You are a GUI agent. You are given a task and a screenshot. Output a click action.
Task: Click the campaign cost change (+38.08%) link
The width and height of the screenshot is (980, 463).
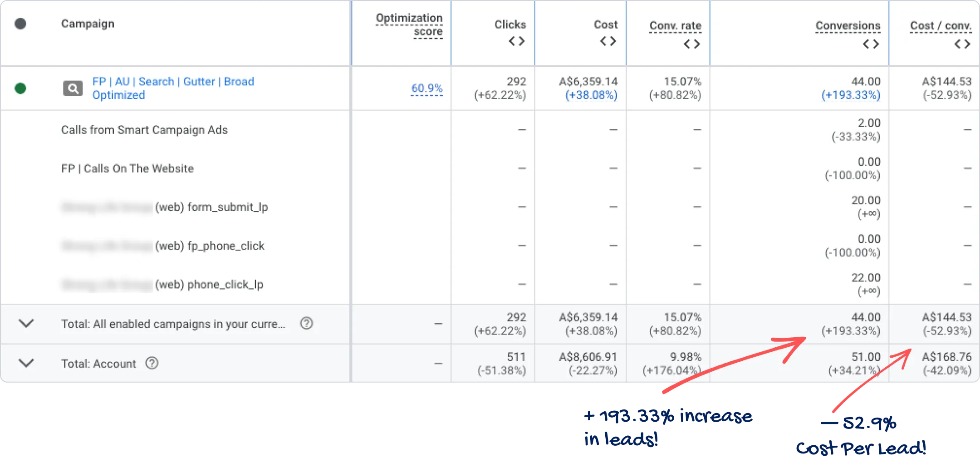point(591,95)
